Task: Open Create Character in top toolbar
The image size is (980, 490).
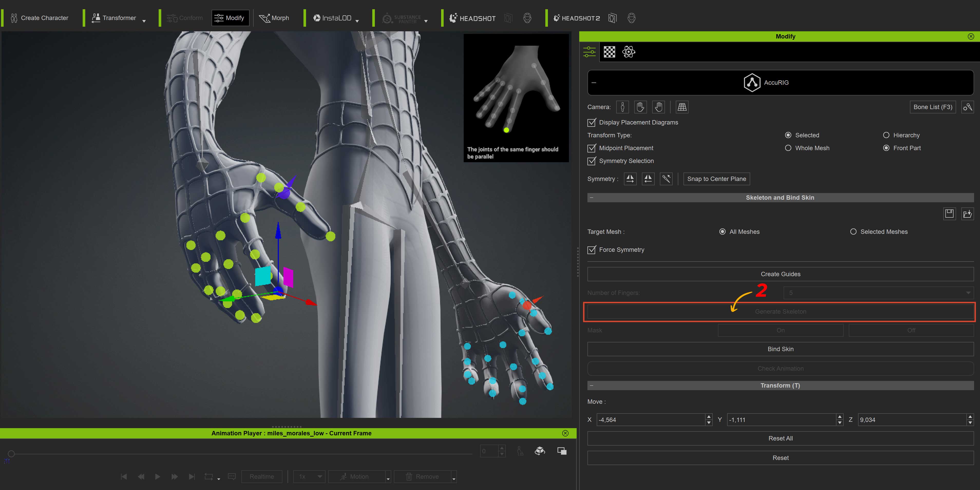Action: coord(40,18)
